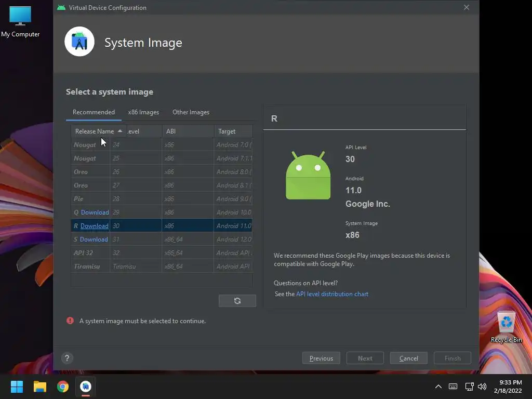The width and height of the screenshot is (532, 399).
Task: Click the Next button
Action: [365, 358]
